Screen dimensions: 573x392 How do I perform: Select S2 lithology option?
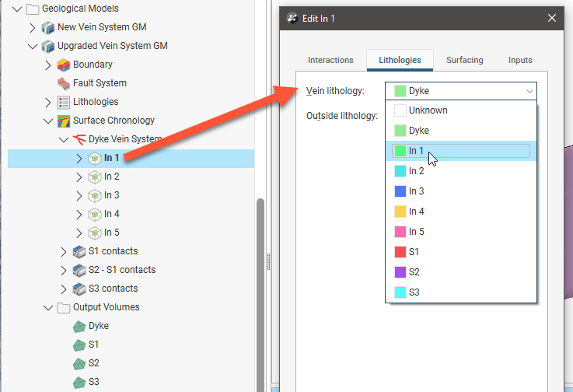click(414, 272)
